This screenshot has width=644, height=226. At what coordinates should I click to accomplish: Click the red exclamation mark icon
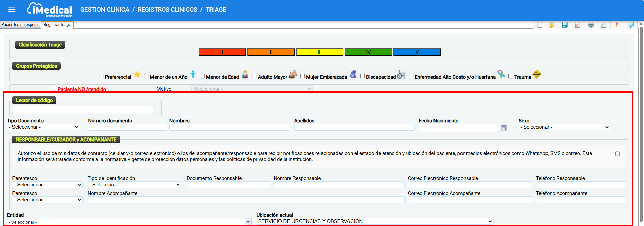click(617, 25)
